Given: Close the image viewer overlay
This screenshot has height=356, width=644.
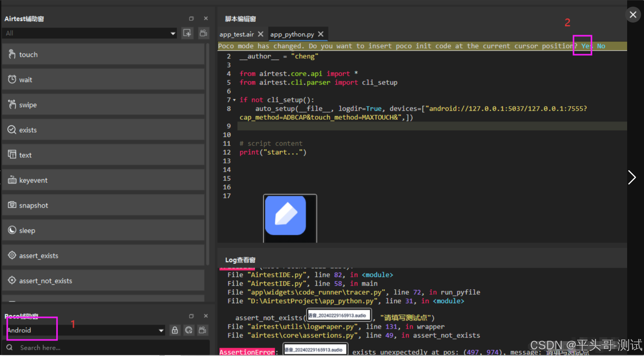Looking at the screenshot, I should 633,15.
